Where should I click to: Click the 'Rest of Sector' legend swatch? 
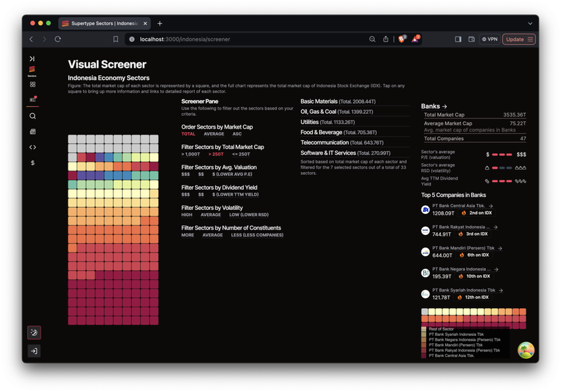tap(423, 329)
